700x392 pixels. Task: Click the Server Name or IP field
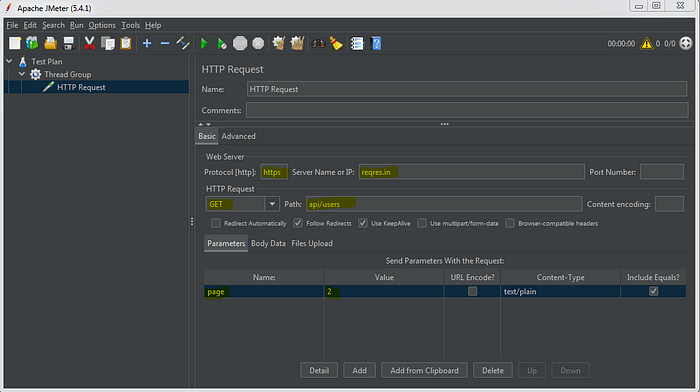pos(471,172)
